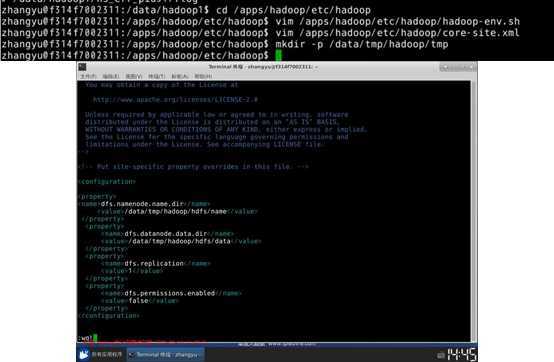Screen dimensions: 554x362
Task: Click the 所有应用程序 applications menu label
Action: pos(107,354)
